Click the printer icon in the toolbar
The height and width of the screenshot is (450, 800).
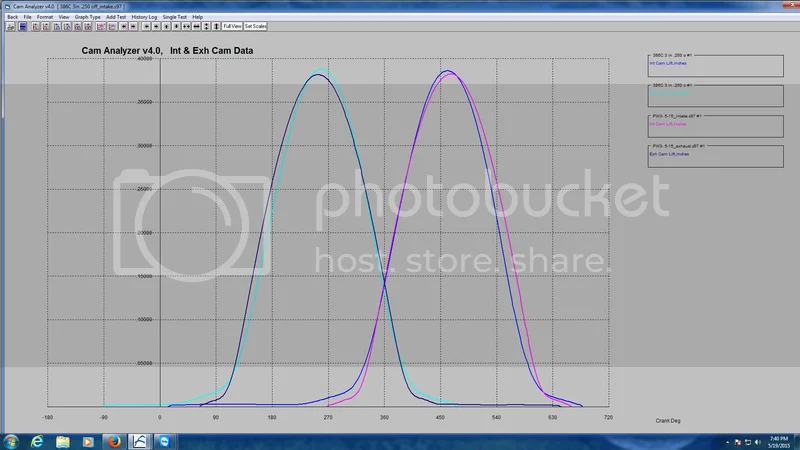11,26
